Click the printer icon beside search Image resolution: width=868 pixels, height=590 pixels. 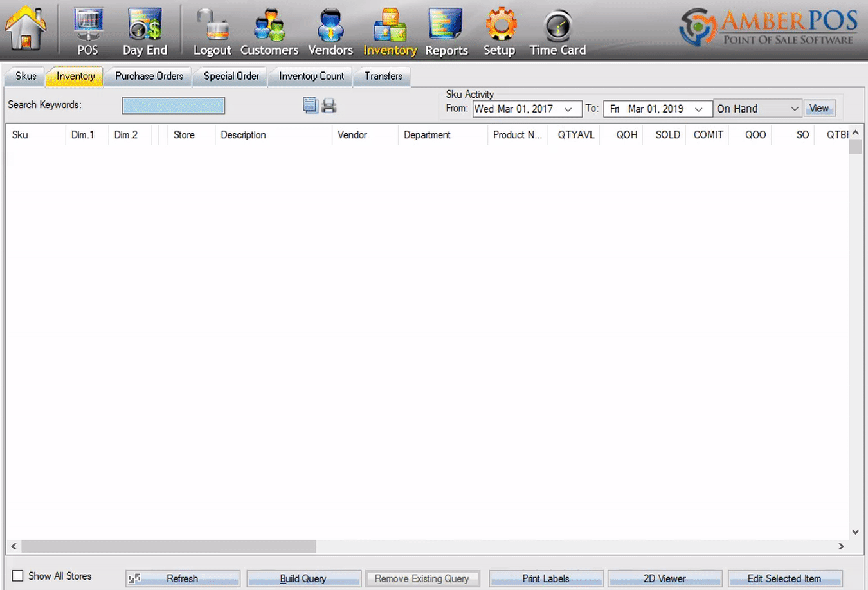(x=329, y=106)
